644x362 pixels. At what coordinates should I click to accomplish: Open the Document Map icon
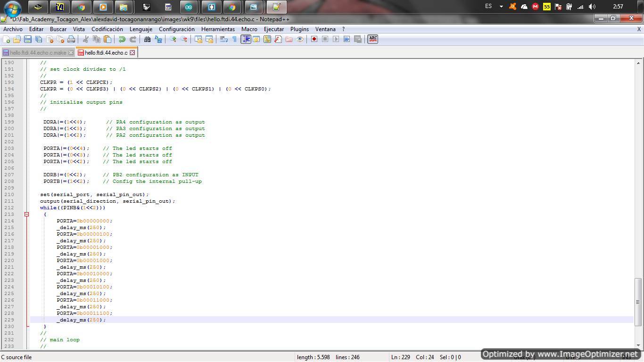pyautogui.click(x=267, y=39)
